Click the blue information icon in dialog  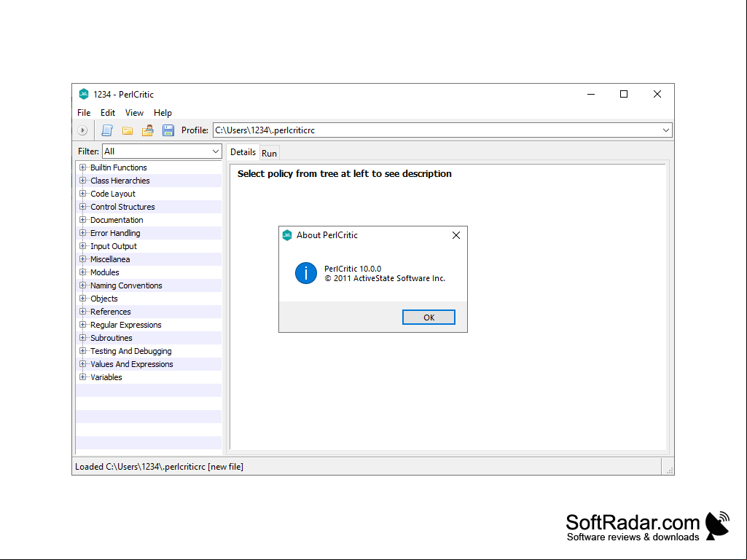[x=306, y=273]
